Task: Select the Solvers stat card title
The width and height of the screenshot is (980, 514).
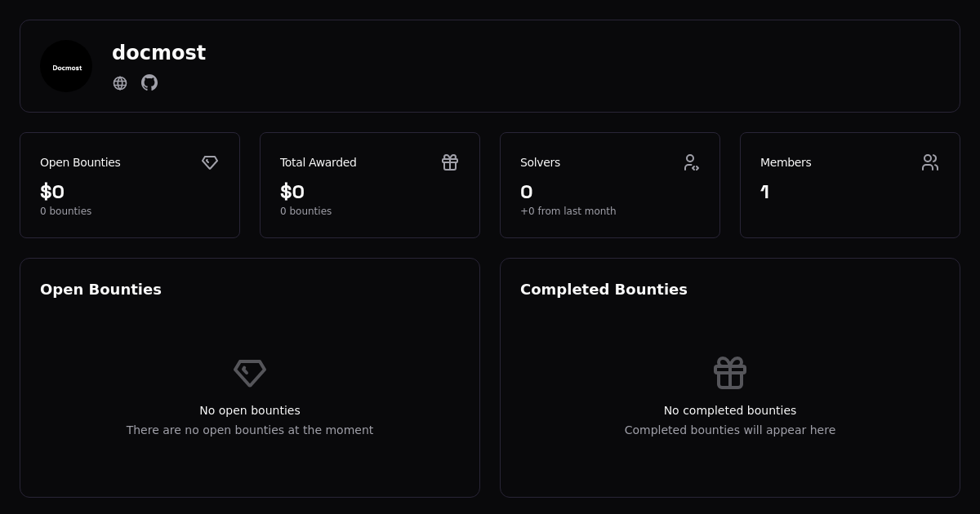Action: pos(540,162)
